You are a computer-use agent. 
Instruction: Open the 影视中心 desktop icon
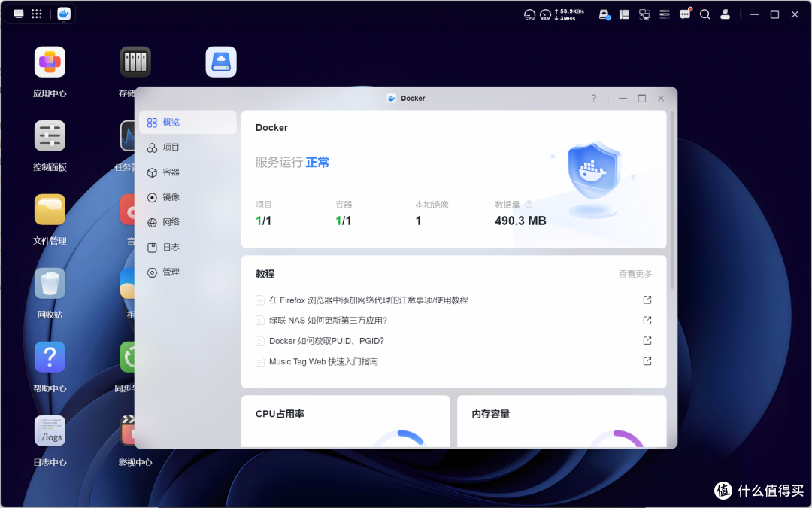[127, 430]
